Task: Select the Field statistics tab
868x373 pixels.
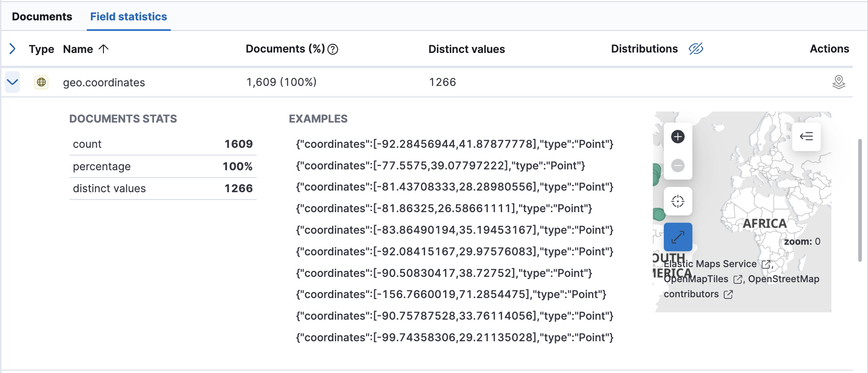Action: tap(128, 16)
